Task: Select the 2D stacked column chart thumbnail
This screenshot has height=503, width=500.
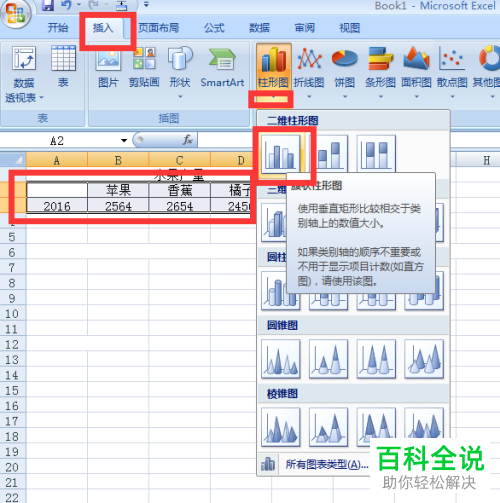Action: (x=328, y=154)
